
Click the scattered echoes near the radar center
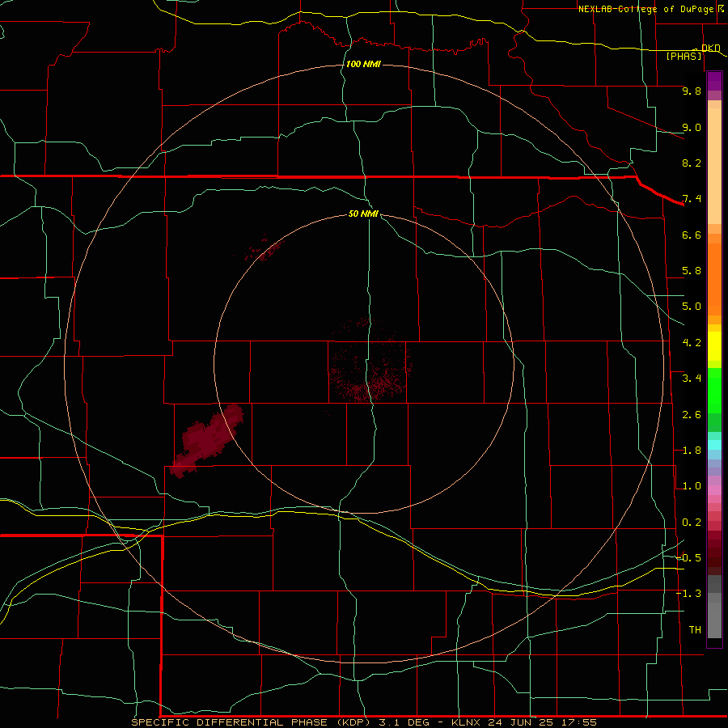tap(370, 363)
